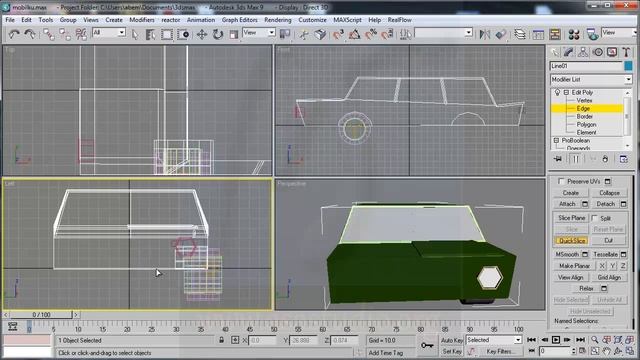Collapse the Edit Poly modifier tree
Viewport: 640px width, 360px height.
[566, 93]
